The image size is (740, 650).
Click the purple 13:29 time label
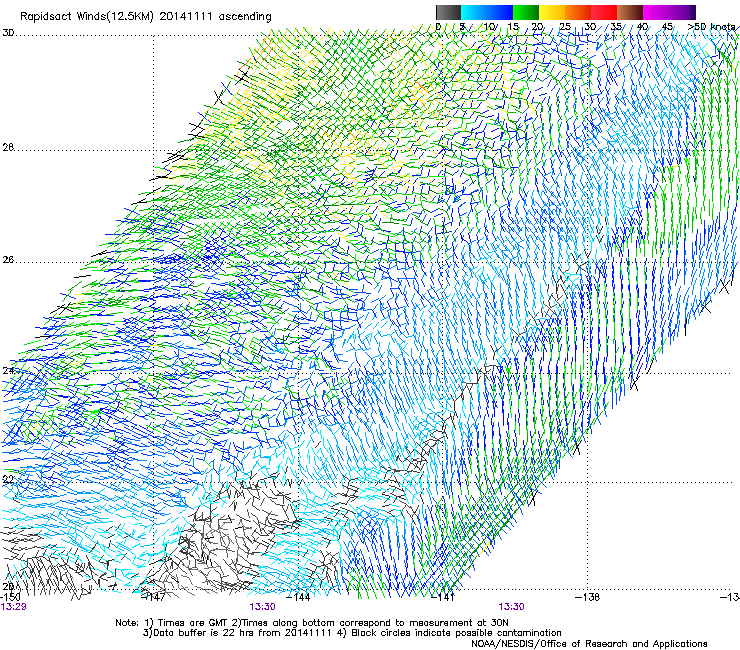[x=14, y=607]
